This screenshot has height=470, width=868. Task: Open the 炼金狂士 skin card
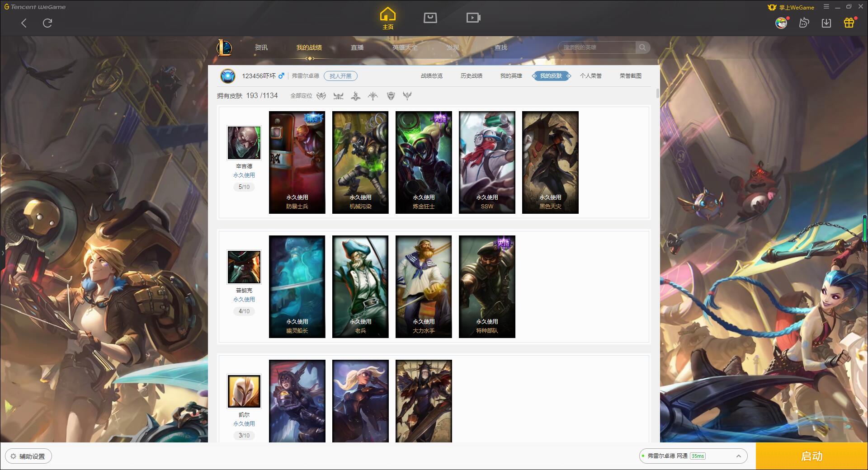tap(424, 162)
